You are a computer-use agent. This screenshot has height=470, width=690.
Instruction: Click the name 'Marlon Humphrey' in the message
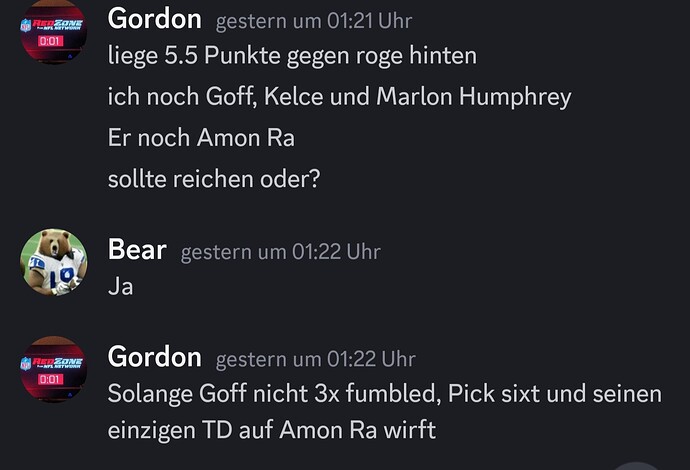click(x=473, y=97)
